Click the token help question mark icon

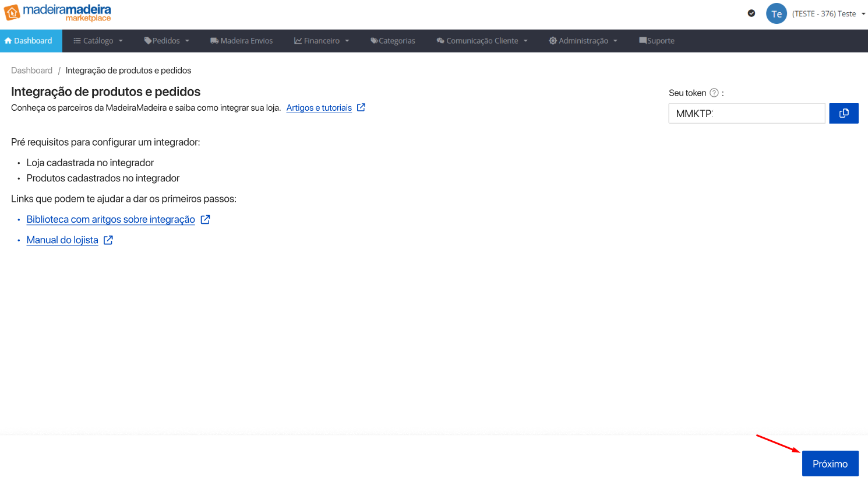(x=714, y=93)
